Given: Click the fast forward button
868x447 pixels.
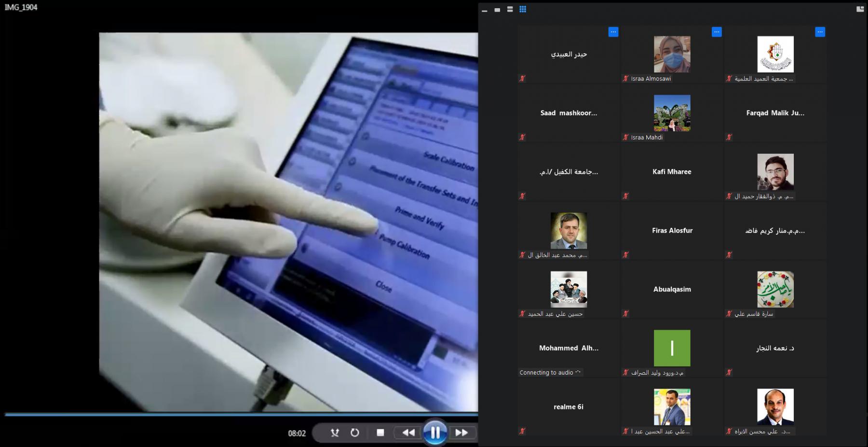Looking at the screenshot, I should tap(461, 433).
